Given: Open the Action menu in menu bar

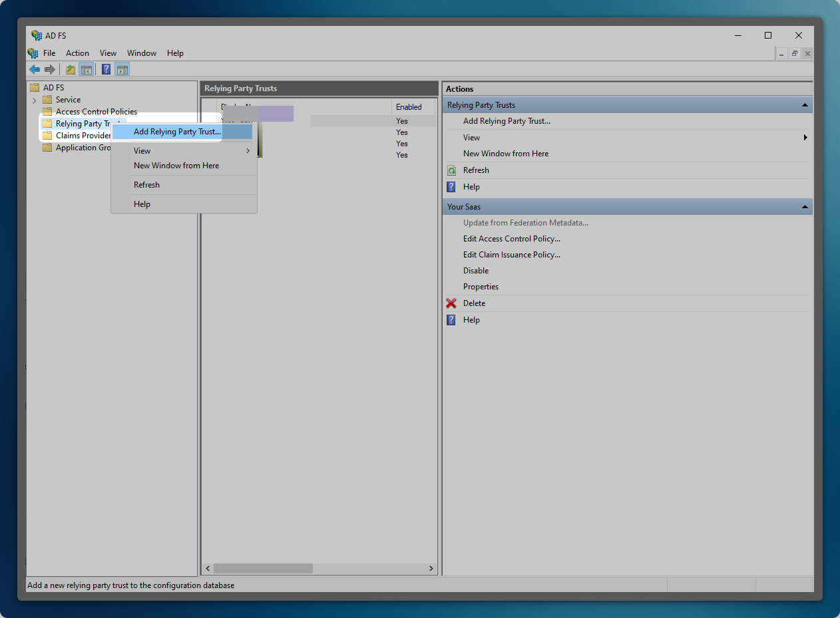Looking at the screenshot, I should pos(77,53).
